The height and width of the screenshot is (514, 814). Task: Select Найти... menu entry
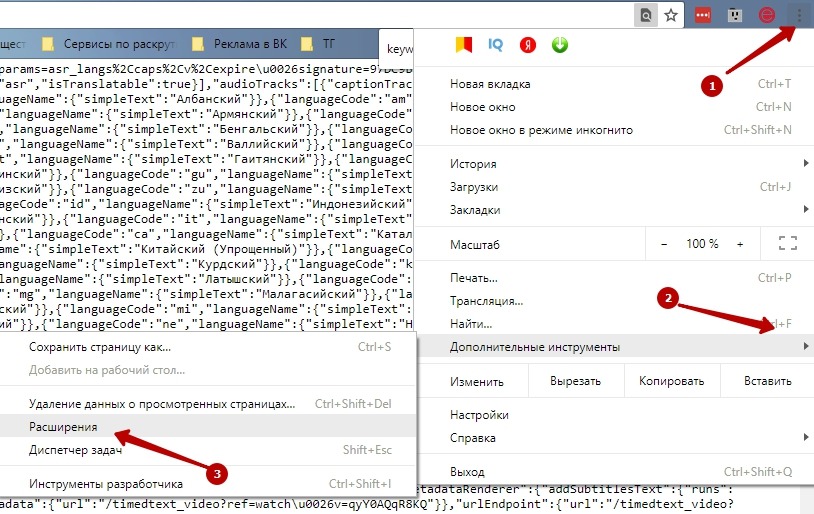(x=615, y=324)
